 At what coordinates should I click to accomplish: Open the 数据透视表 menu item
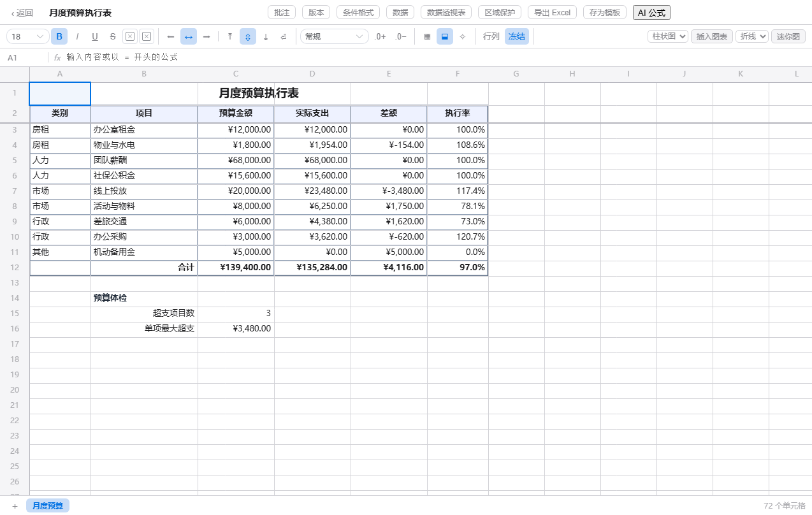pos(446,12)
